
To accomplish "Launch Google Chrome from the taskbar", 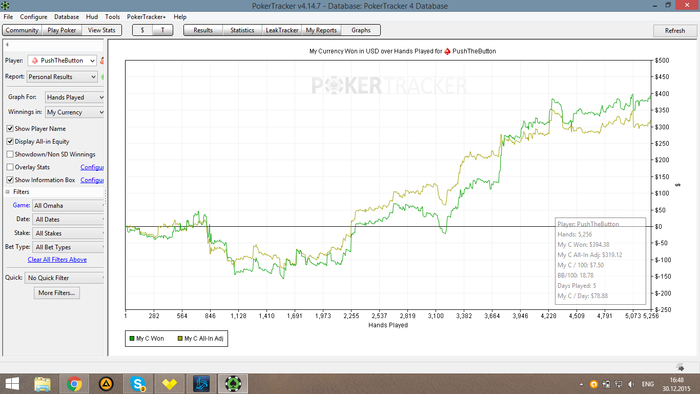I will 74,384.
